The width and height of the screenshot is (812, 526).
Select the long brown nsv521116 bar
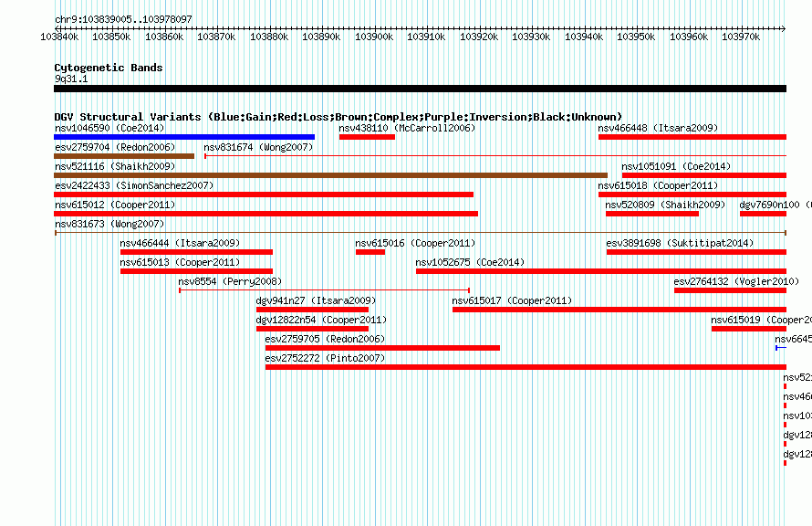pyautogui.click(x=330, y=175)
